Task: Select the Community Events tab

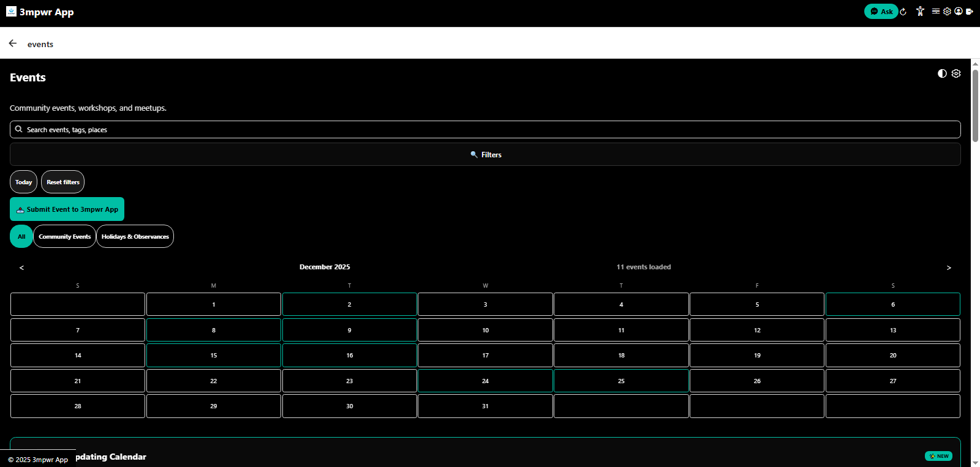Action: [64, 237]
